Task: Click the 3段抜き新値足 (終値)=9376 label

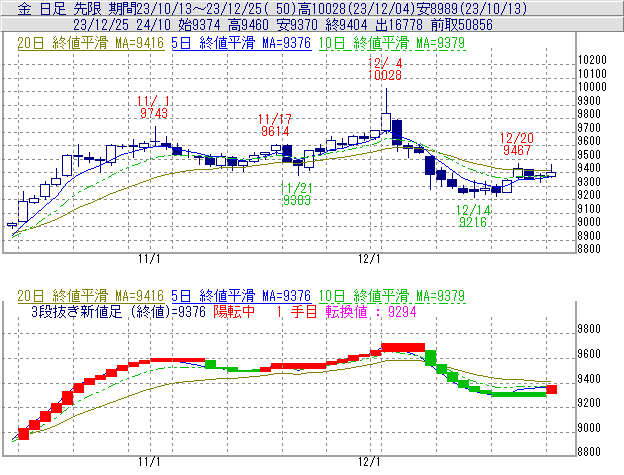Action: [118, 311]
